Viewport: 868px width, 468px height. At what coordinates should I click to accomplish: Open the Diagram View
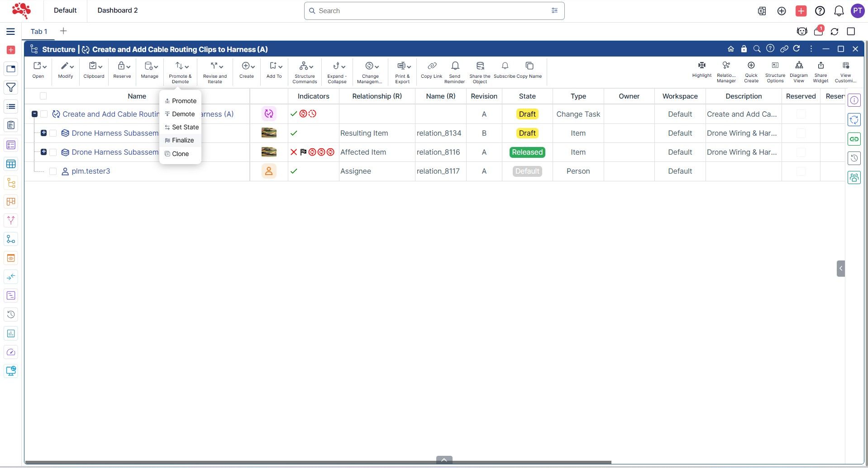point(799,66)
